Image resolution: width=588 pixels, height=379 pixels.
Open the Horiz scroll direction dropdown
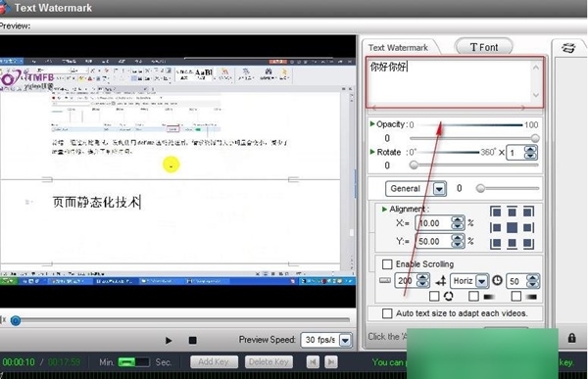[x=481, y=281]
